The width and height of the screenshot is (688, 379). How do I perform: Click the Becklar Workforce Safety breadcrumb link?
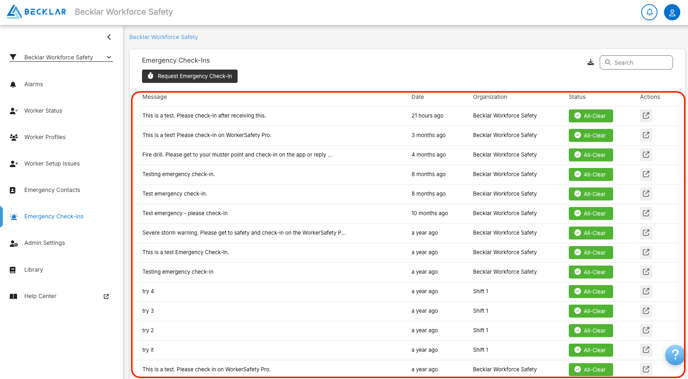(164, 37)
